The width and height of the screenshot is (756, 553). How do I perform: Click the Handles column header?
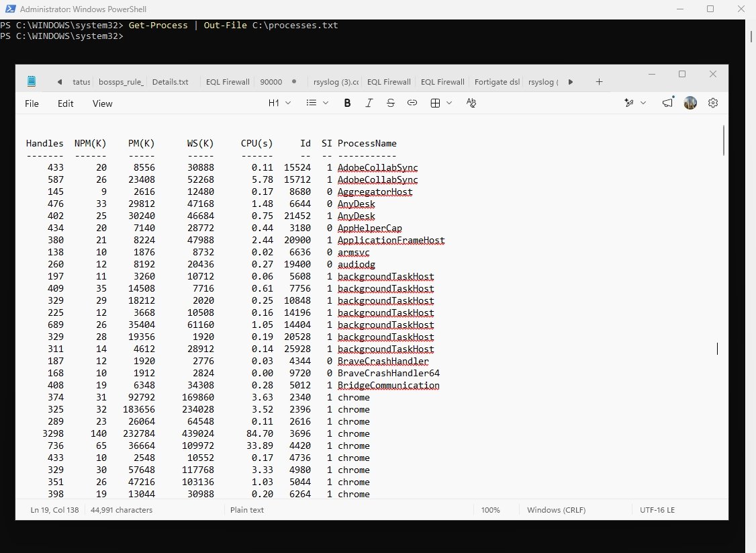pos(44,143)
